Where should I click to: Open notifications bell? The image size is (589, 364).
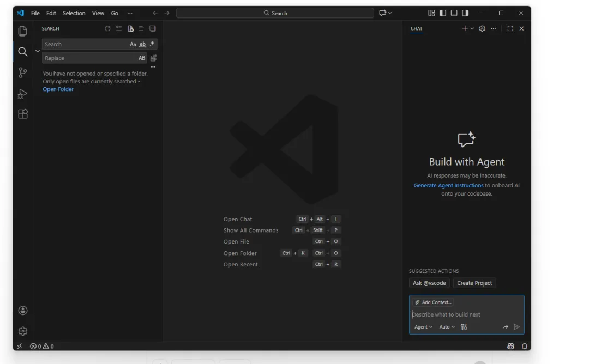(x=525, y=347)
